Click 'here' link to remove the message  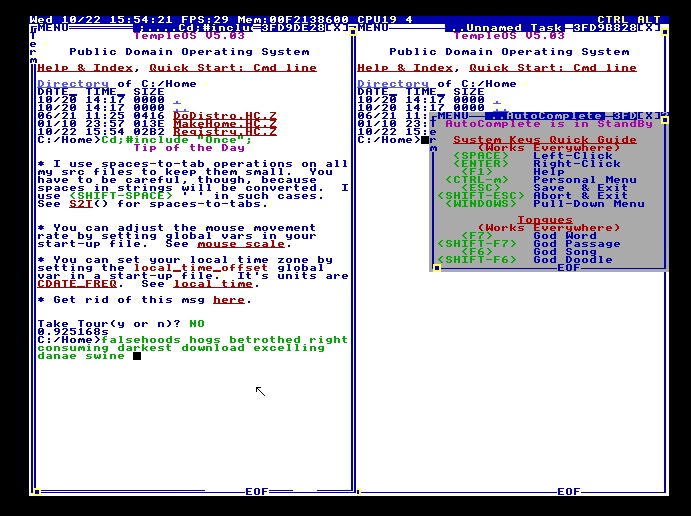[x=229, y=300]
